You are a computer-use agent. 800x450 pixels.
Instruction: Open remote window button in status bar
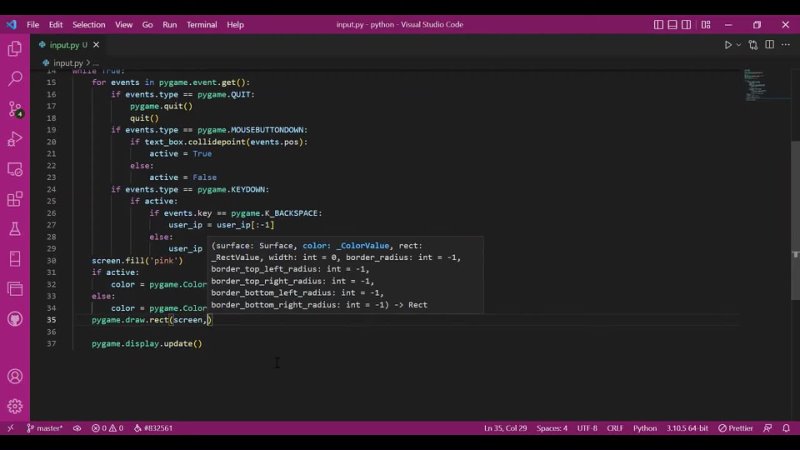11,428
